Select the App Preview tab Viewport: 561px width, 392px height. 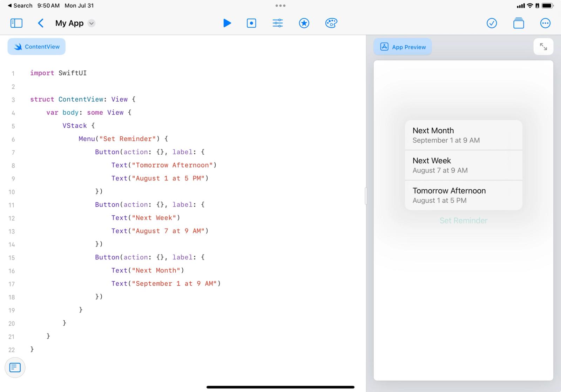(403, 47)
